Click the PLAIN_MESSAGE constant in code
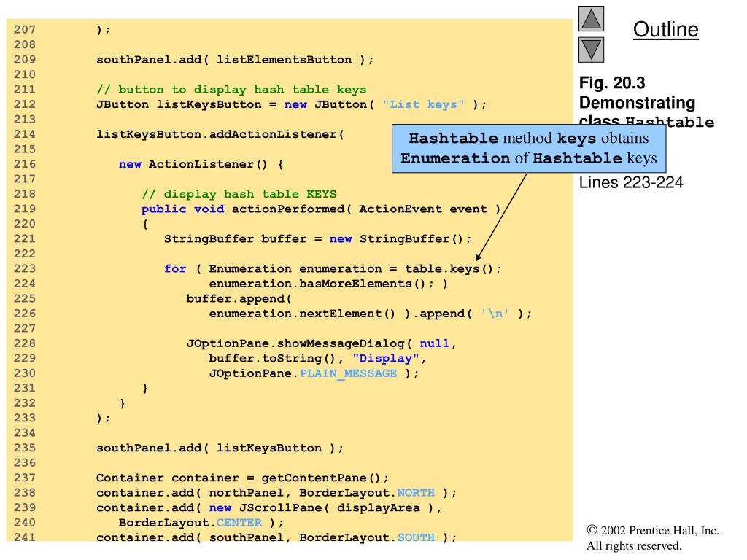747x560 pixels. pyautogui.click(x=348, y=373)
